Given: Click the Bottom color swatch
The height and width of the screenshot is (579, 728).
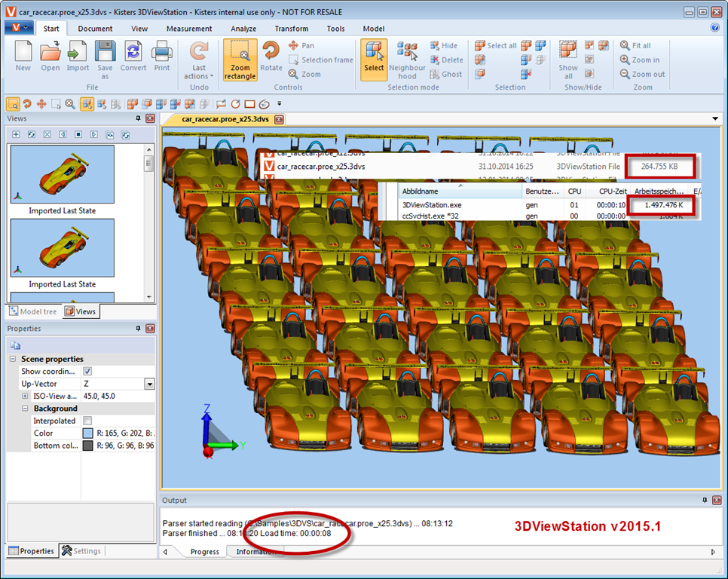Looking at the screenshot, I should pos(87,446).
